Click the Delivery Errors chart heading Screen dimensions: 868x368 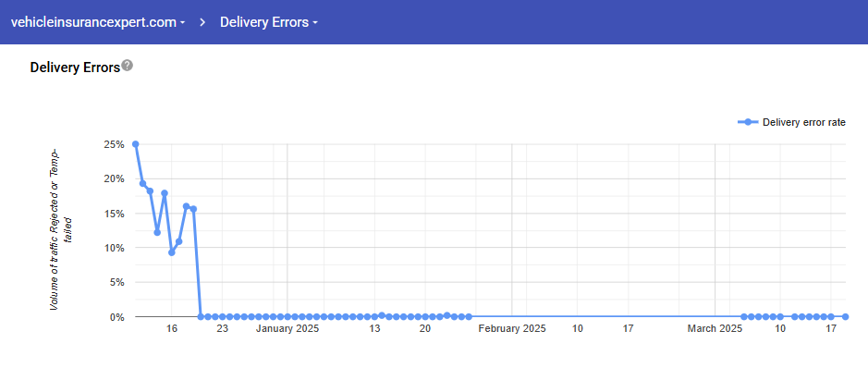75,67
